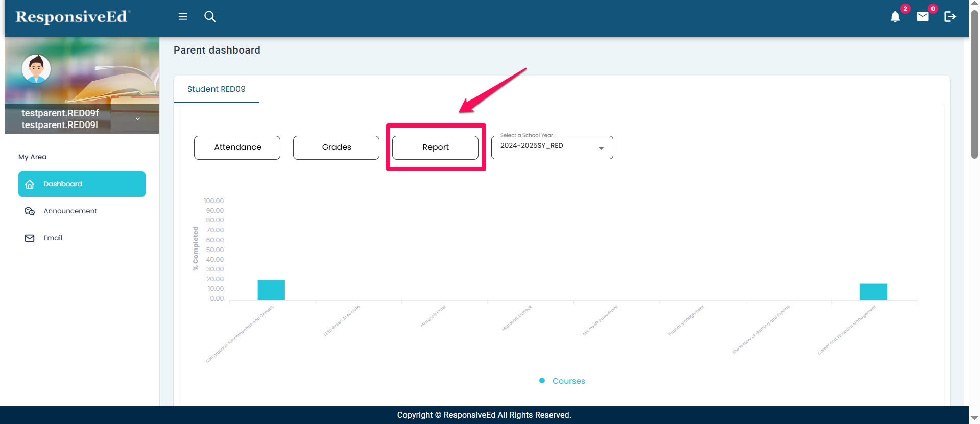Screen dimensions: 980x424
Task: Click the logout icon
Action: 950,17
